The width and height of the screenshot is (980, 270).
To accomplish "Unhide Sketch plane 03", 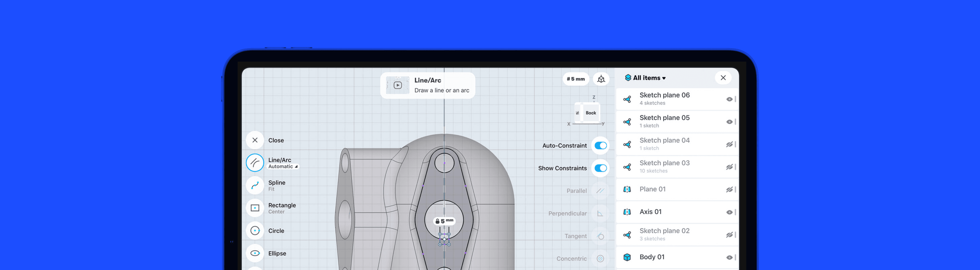I will pyautogui.click(x=729, y=167).
